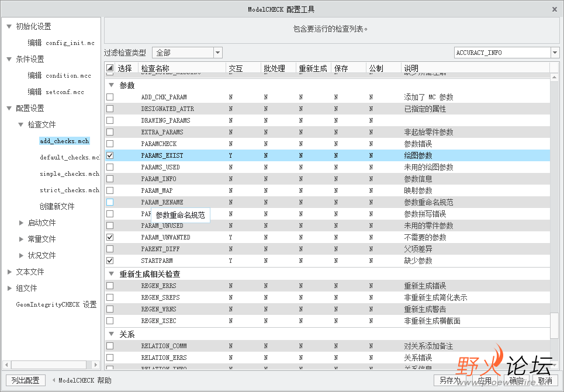
Task: Check the RELATION_COMM checkbox
Action: [110, 346]
